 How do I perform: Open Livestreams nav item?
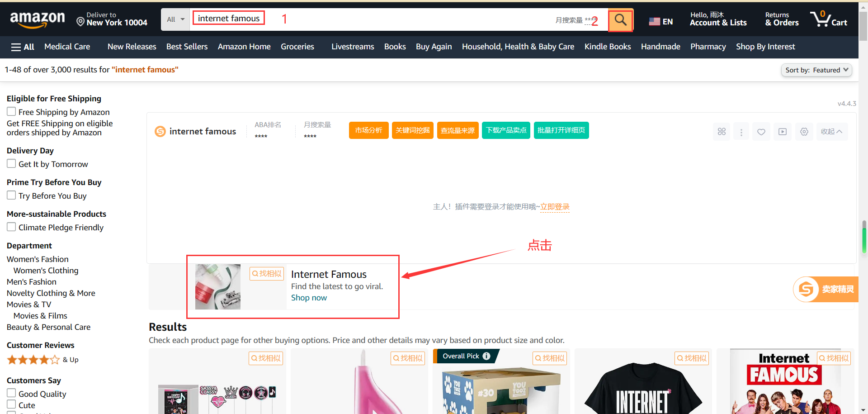[353, 47]
